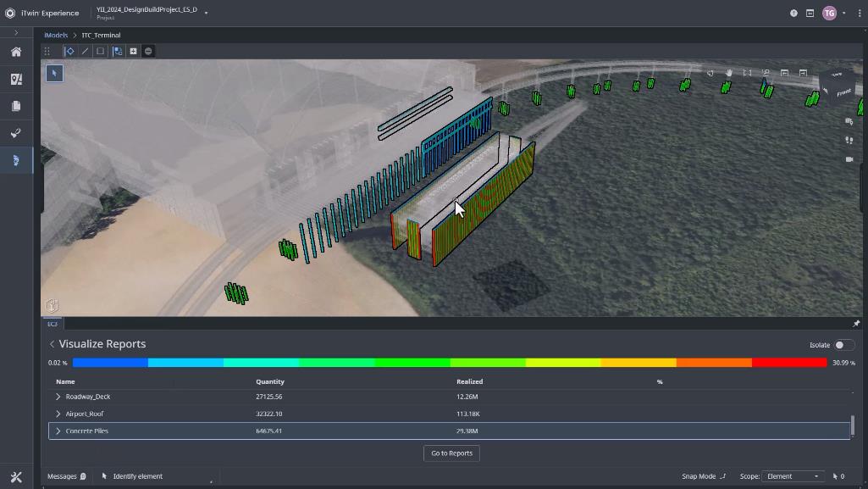This screenshot has height=489, width=868.
Task: Click the Front face of view cube
Action: (x=843, y=92)
